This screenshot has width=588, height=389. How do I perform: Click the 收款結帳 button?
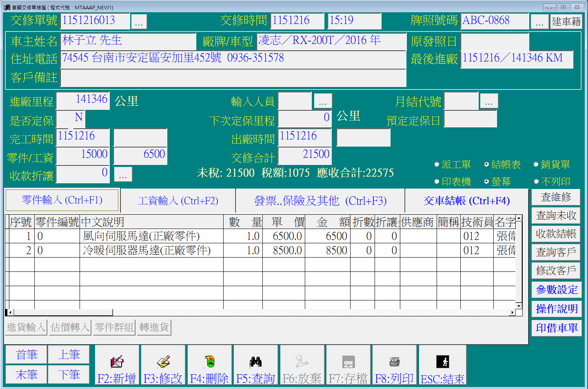point(556,234)
